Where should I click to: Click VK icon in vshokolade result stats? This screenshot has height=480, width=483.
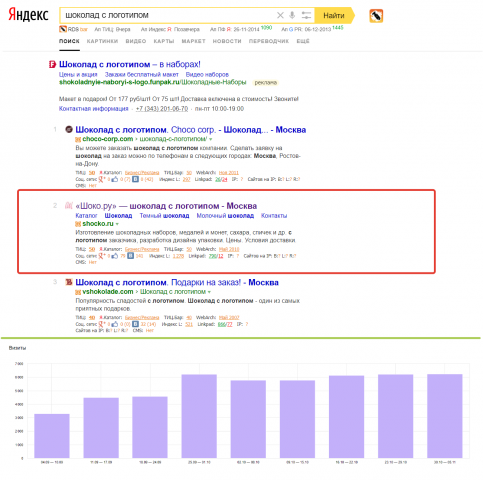pyautogui.click(x=135, y=324)
